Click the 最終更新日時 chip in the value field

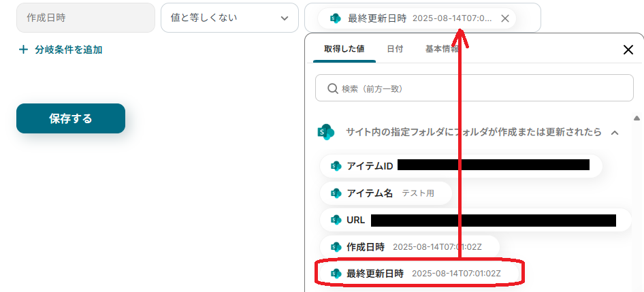pyautogui.click(x=417, y=18)
